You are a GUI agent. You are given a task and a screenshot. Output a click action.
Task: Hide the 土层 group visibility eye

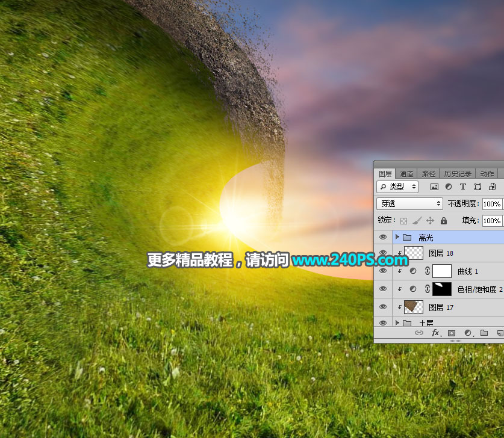click(383, 322)
